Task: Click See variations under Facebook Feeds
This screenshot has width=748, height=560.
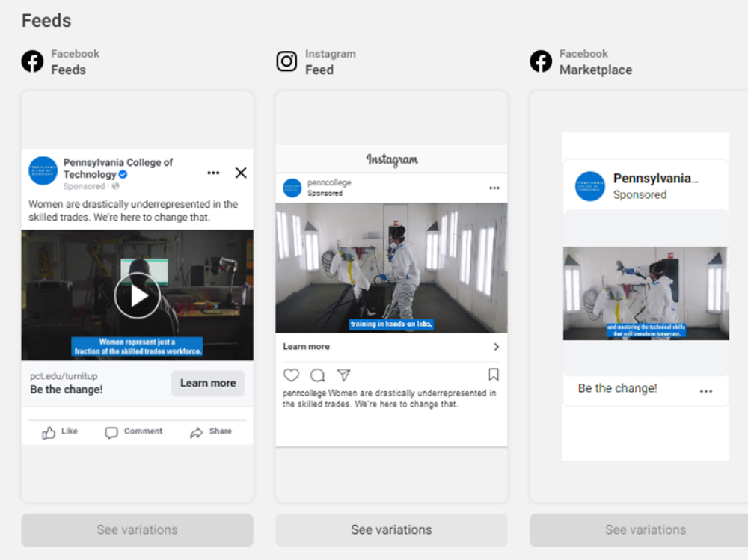Action: pyautogui.click(x=137, y=529)
